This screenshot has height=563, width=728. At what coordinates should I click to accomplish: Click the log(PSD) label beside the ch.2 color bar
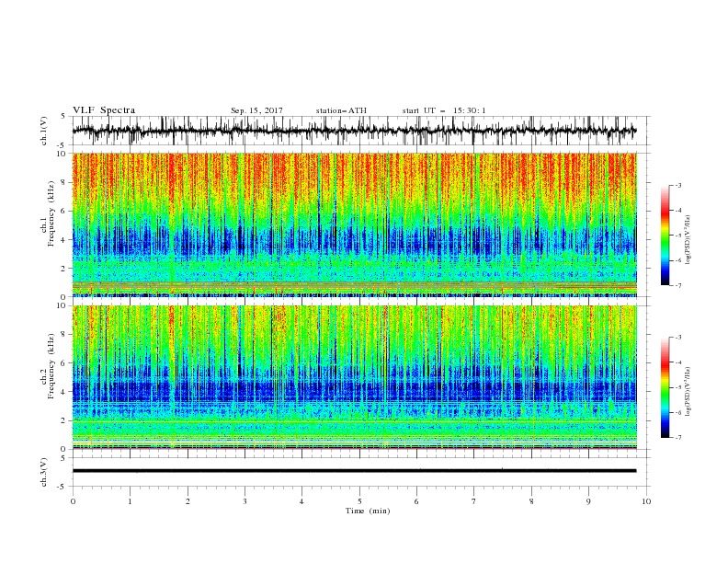click(x=688, y=392)
